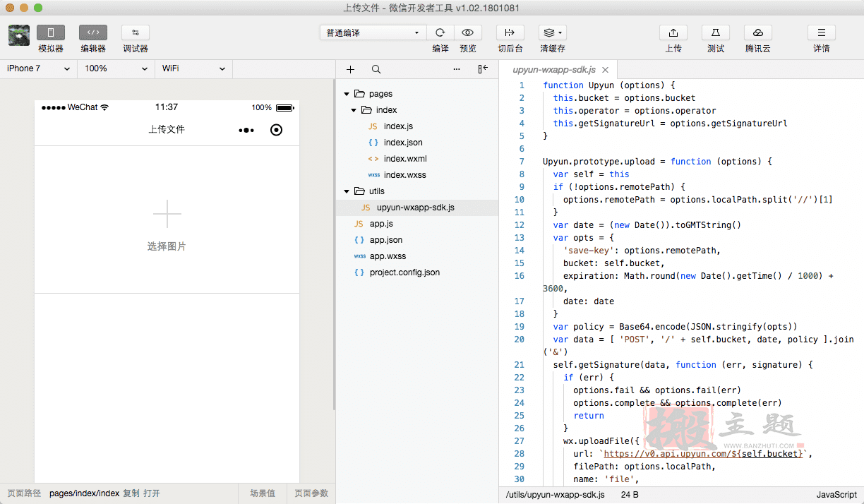Click the Tencent Cloud (腾讯云) icon
864x504 pixels.
[x=758, y=32]
